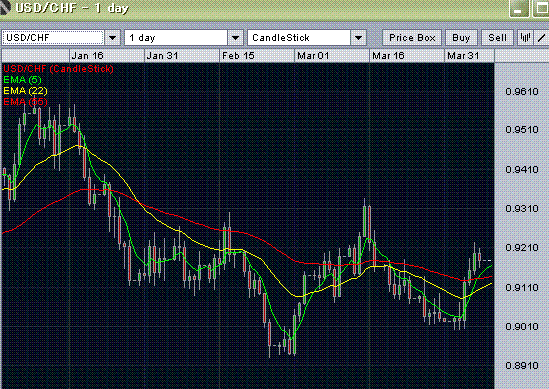Click the Jan 31 date label
The height and width of the screenshot is (389, 549).
(x=162, y=56)
